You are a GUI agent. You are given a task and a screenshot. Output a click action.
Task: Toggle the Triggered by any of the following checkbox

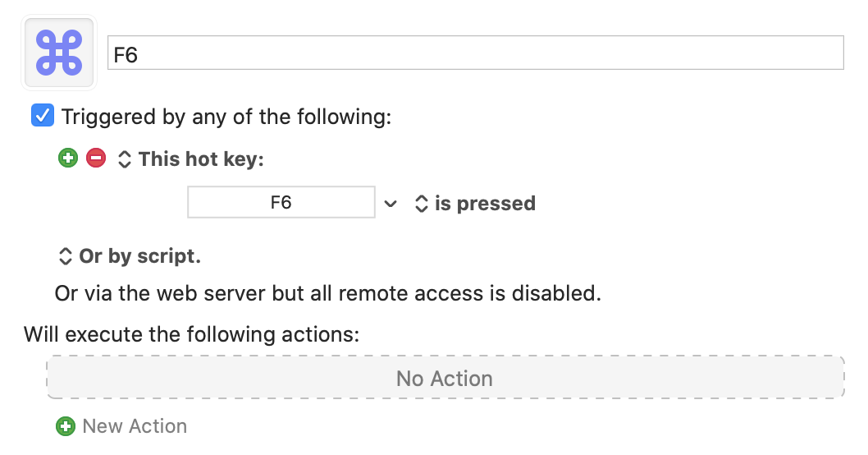click(x=43, y=115)
